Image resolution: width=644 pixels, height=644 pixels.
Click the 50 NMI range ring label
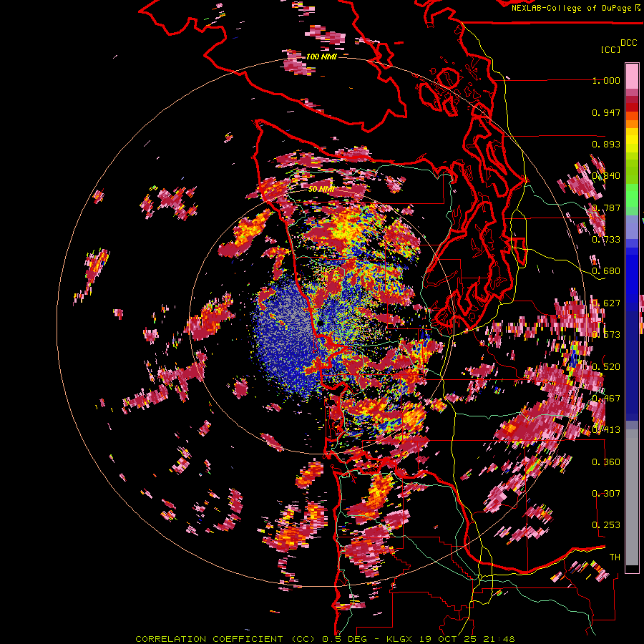(321, 190)
